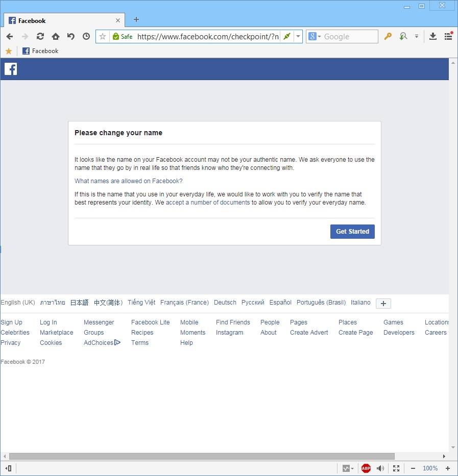Open a new tab with plus button
The width and height of the screenshot is (458, 476).
[136, 20]
